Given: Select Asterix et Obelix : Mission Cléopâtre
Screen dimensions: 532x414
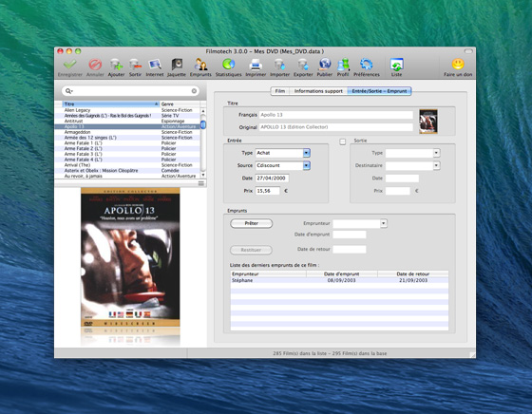Looking at the screenshot, I should coord(127,171).
